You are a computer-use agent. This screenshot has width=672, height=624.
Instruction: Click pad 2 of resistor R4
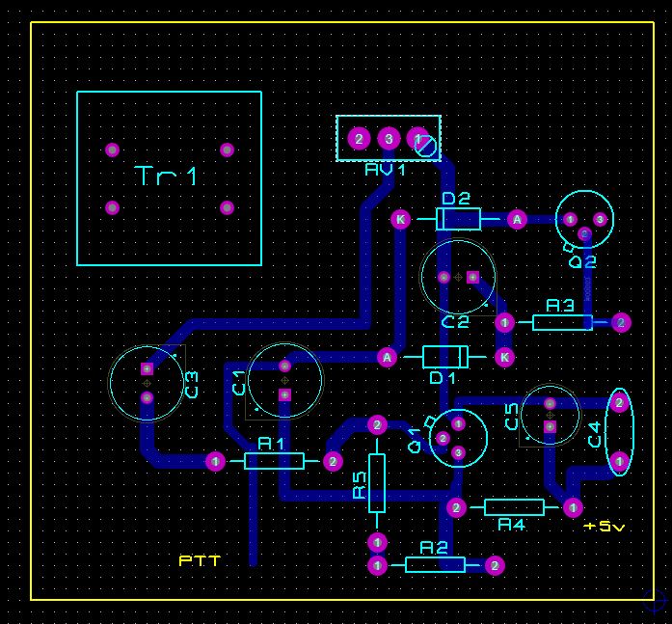click(x=456, y=508)
